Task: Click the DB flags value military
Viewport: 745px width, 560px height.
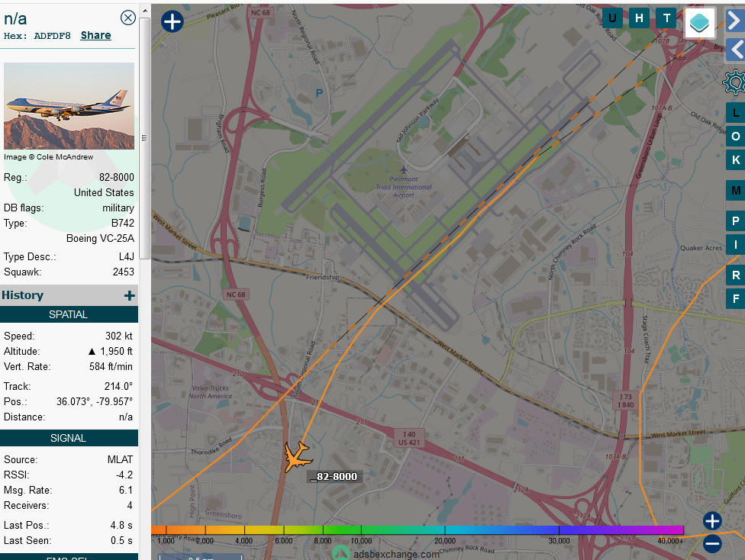Action: [x=118, y=208]
